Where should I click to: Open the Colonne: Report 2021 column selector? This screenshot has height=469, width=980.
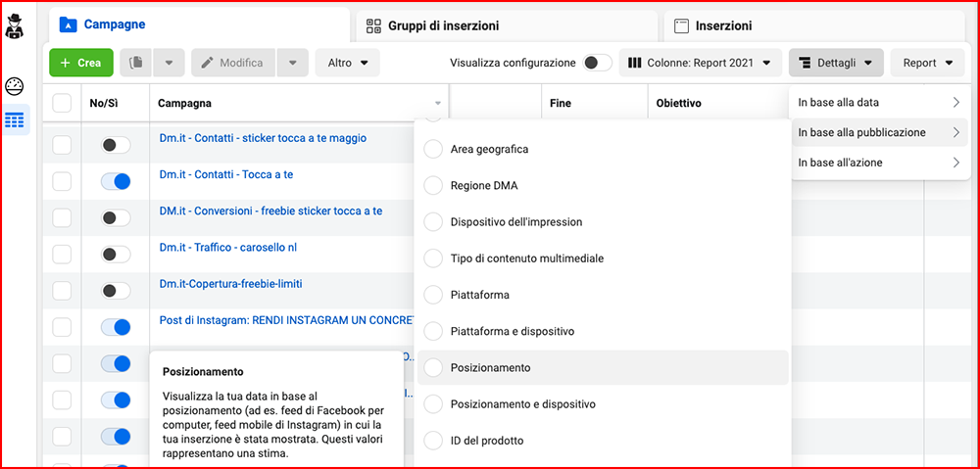(x=700, y=63)
